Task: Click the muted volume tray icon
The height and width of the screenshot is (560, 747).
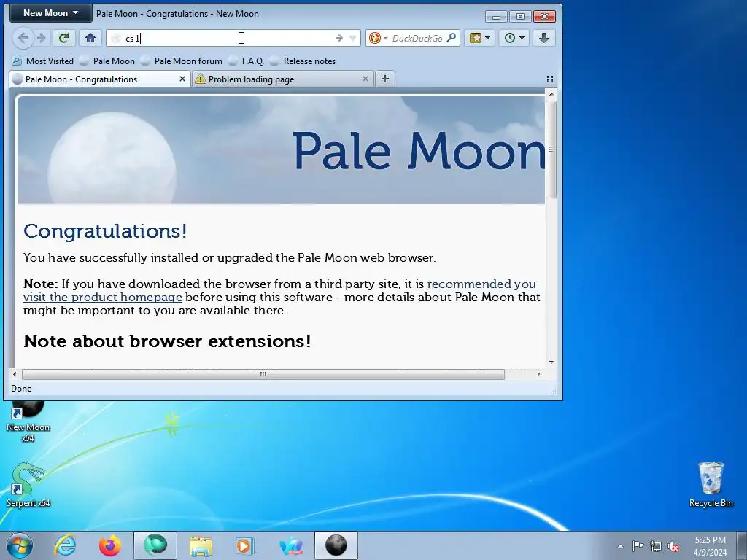Action: pos(673,546)
